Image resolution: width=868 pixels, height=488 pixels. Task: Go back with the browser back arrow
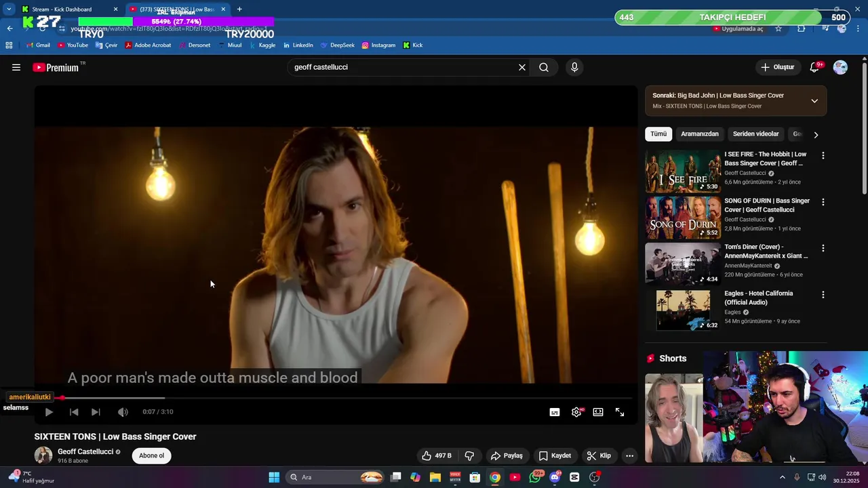coord(9,28)
